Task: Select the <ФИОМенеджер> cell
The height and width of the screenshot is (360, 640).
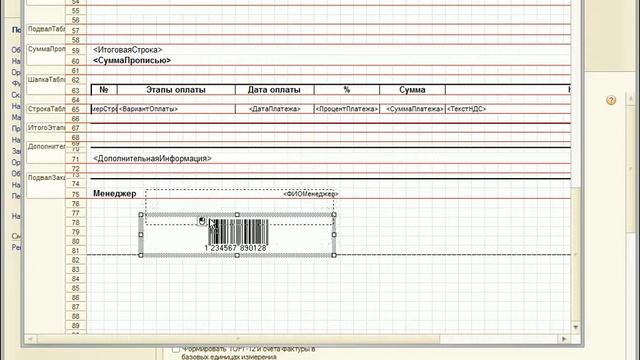Action: [310, 194]
